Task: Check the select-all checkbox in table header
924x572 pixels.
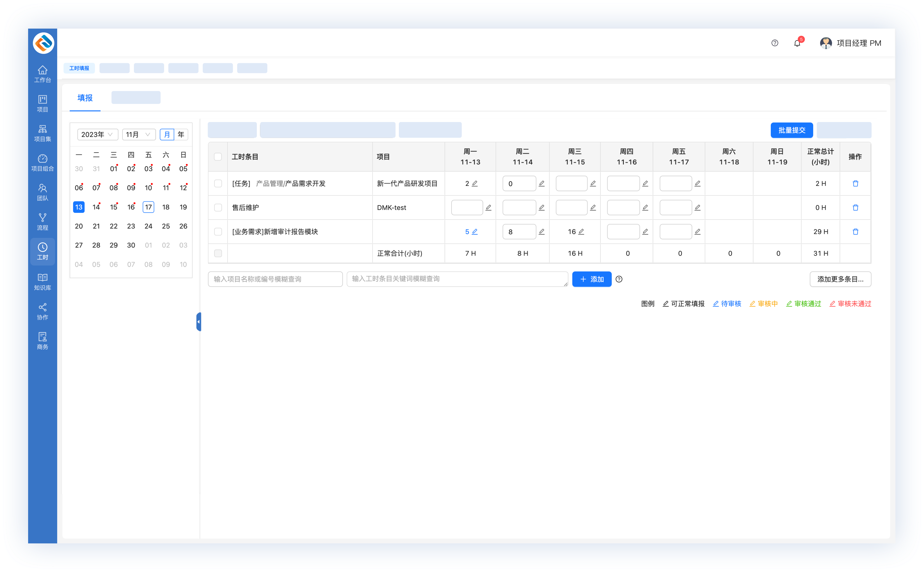Action: click(218, 157)
